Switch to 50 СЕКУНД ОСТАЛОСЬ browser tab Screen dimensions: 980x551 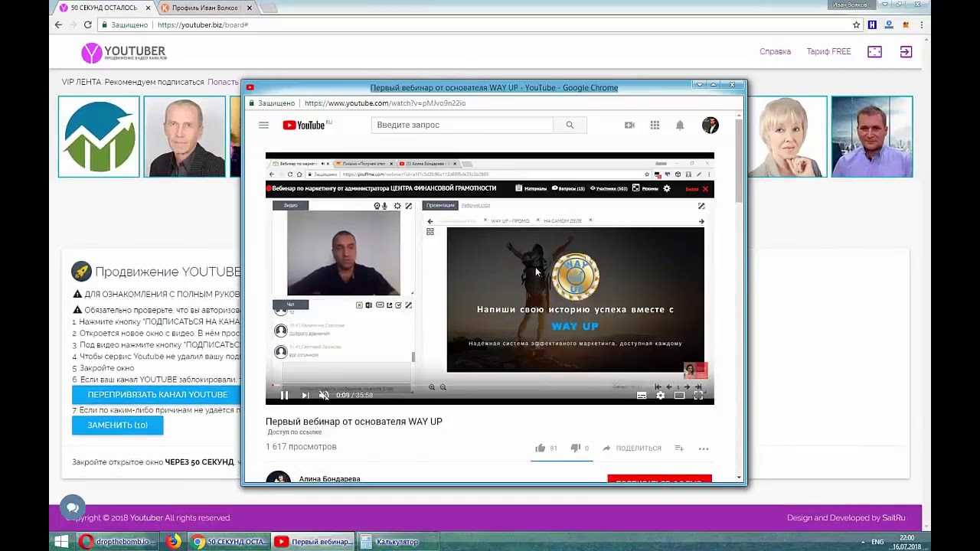click(x=103, y=8)
